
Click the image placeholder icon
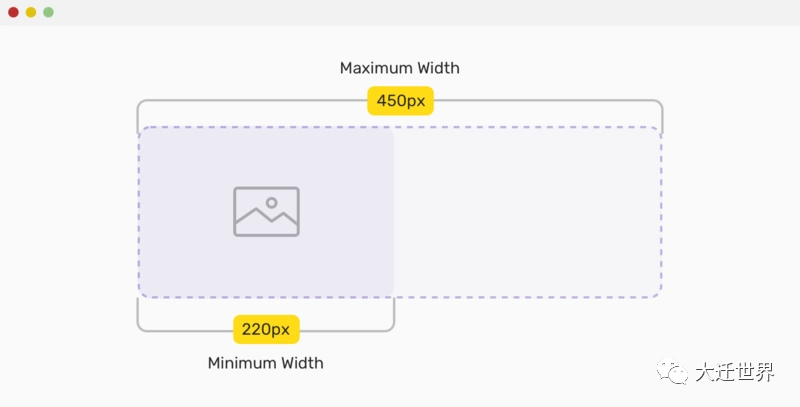(x=266, y=212)
